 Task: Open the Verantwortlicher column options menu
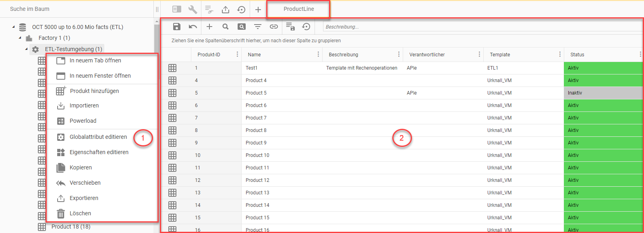point(479,54)
